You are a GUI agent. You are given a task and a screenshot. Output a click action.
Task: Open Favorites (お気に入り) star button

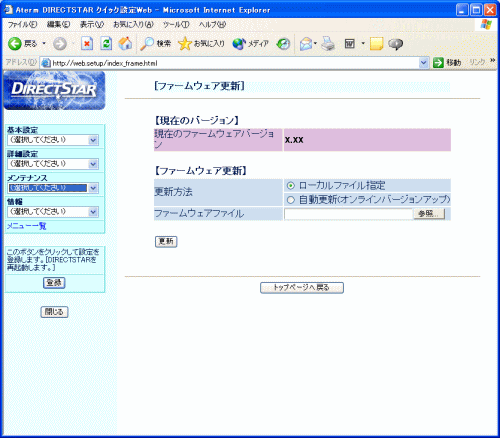201,44
